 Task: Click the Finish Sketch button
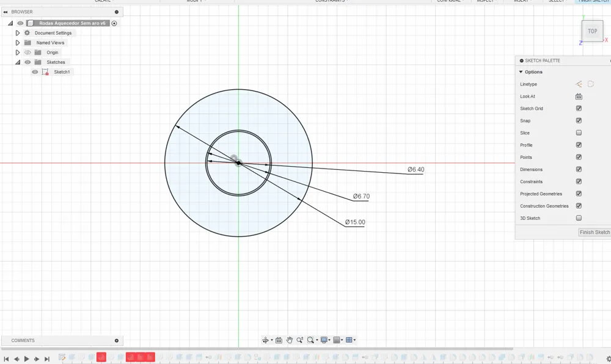595,233
